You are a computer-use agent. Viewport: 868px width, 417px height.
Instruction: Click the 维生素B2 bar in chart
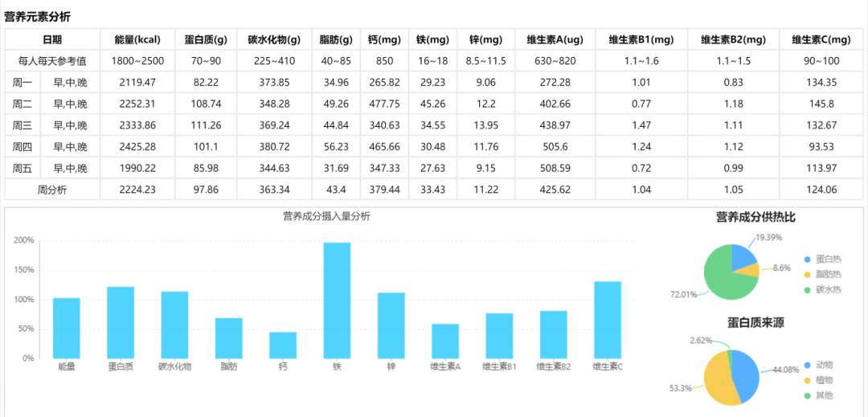tap(554, 334)
